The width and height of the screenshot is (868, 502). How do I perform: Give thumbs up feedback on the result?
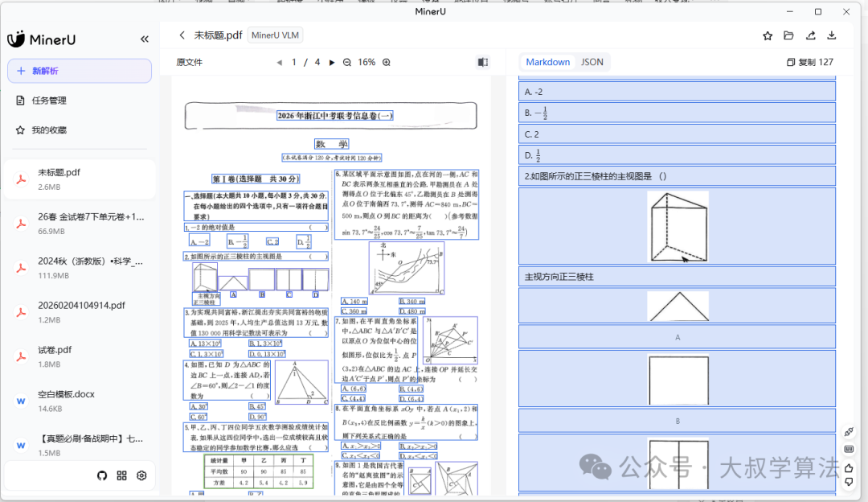pyautogui.click(x=849, y=467)
